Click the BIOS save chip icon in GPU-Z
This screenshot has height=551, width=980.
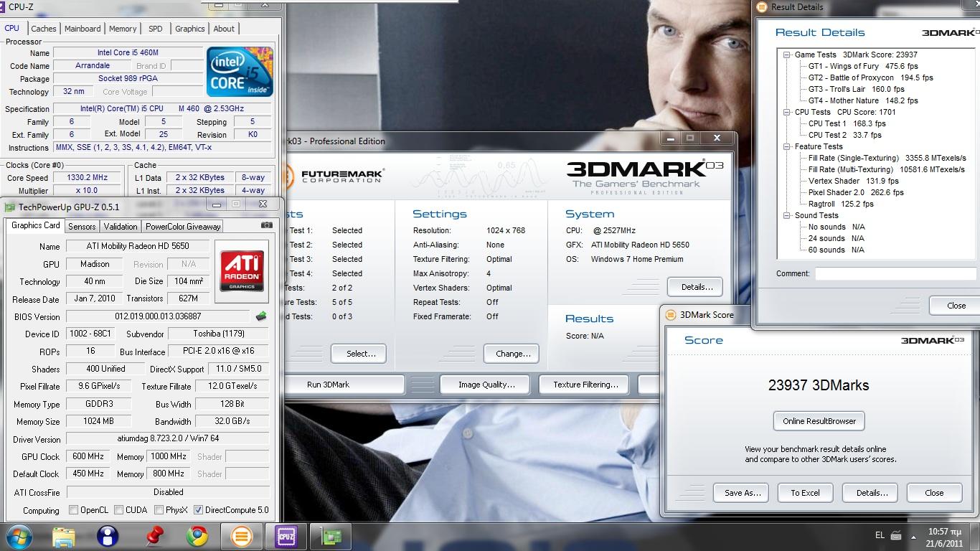261,316
